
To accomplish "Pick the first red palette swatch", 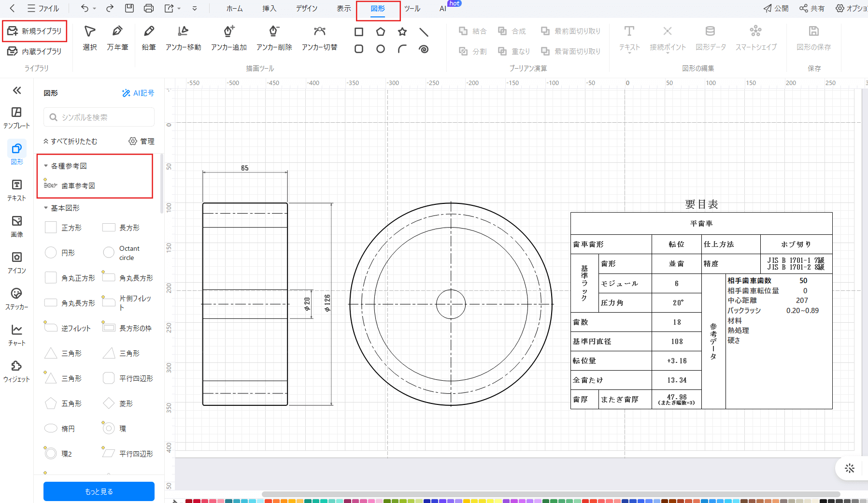I will coord(189,501).
